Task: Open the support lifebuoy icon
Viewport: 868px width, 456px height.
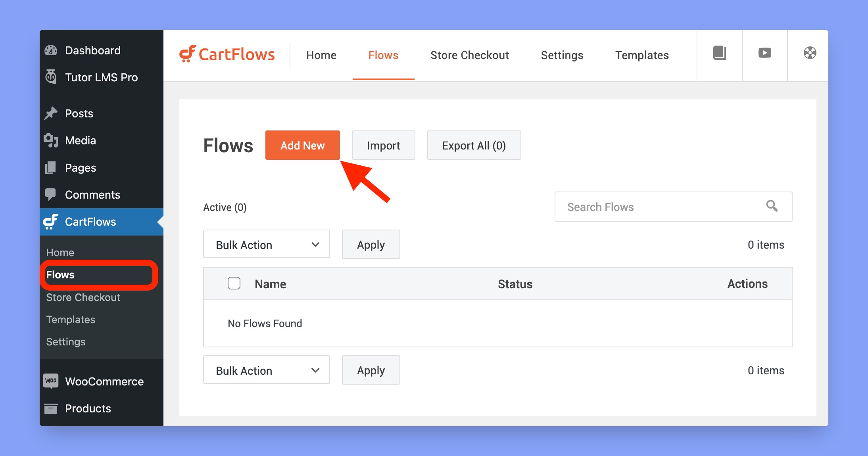Action: point(810,53)
